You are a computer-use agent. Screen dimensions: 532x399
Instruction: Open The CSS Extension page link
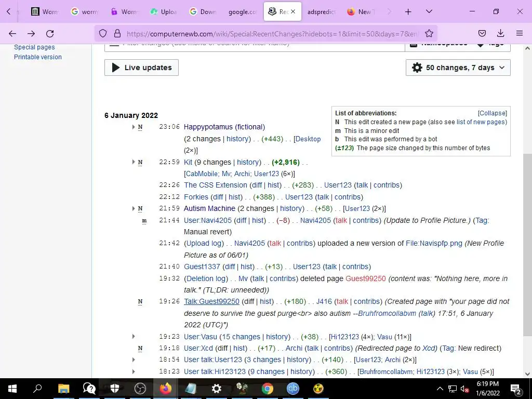[x=216, y=185]
